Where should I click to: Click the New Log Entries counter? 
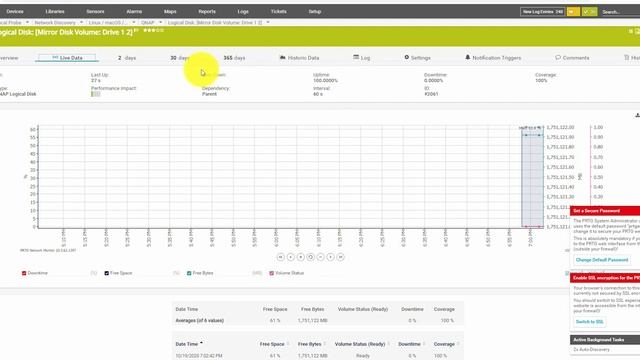(x=542, y=12)
